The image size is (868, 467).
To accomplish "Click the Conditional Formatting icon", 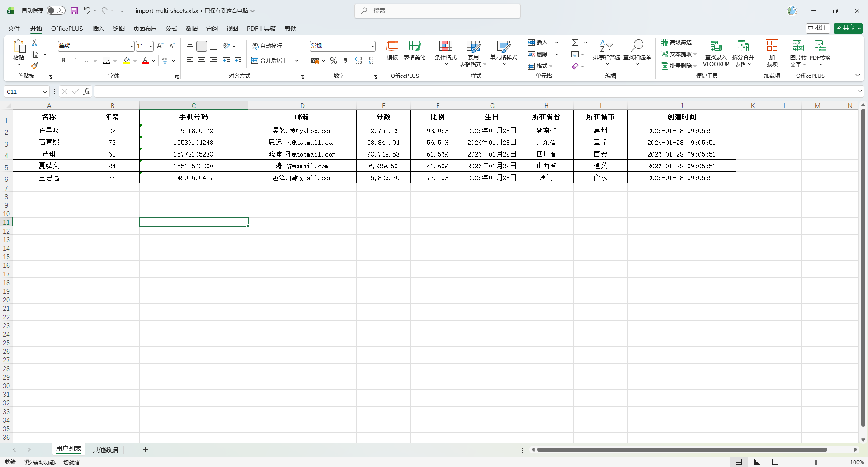I will click(x=445, y=46).
